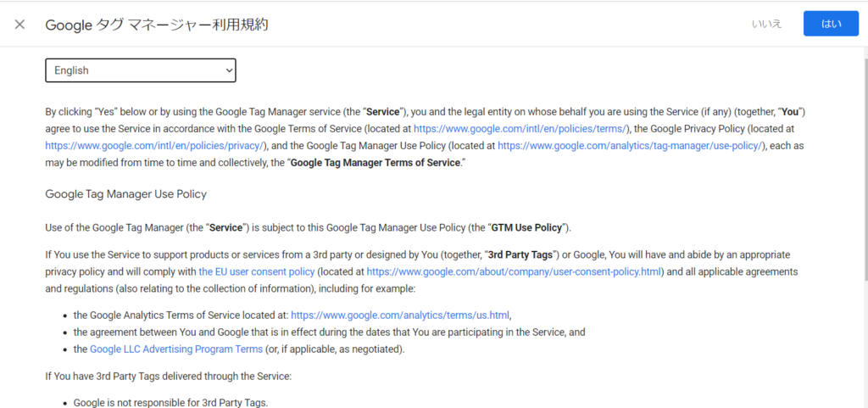The width and height of the screenshot is (868, 408).
Task: Click bullet 'the agreement between You and Google'
Action: [330, 333]
